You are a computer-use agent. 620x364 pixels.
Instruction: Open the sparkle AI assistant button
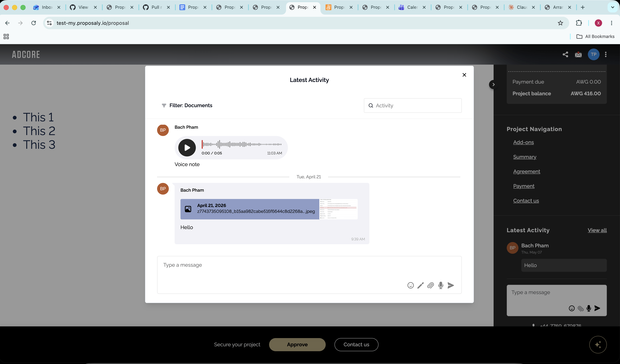[x=598, y=345]
